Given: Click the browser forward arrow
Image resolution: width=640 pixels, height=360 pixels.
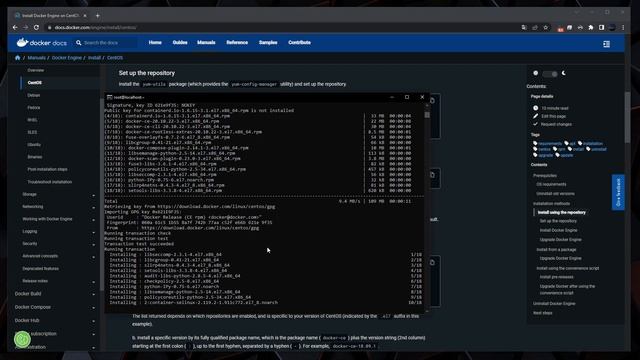Looking at the screenshot, I should 25,27.
